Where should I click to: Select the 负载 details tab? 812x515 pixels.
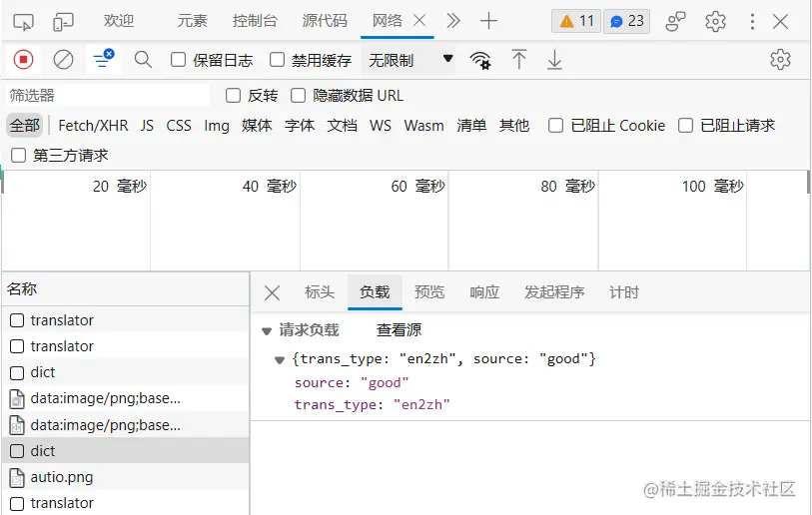click(375, 292)
